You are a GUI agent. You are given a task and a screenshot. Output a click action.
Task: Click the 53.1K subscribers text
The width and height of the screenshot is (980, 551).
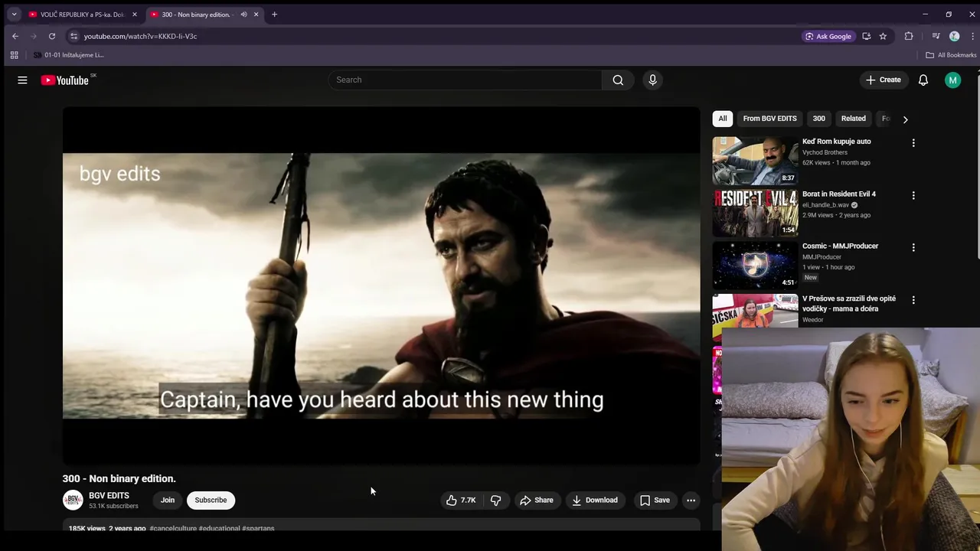[113, 506]
